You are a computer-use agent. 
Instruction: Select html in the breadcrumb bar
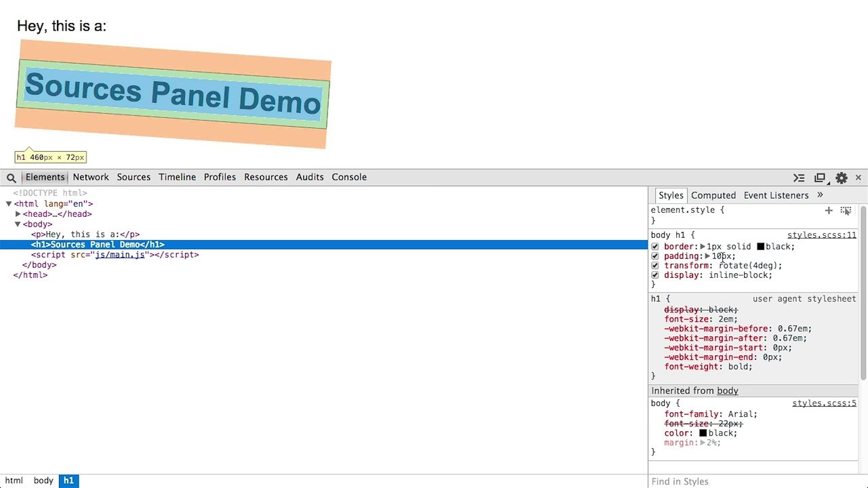point(14,481)
